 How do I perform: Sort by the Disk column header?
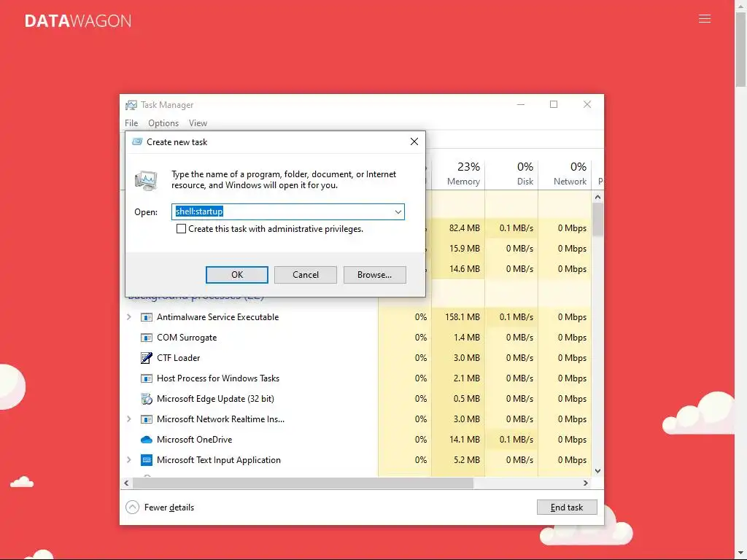tap(511, 174)
